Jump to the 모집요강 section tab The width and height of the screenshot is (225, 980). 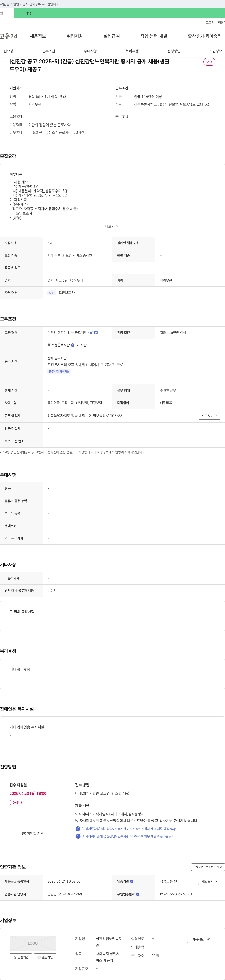7,51
